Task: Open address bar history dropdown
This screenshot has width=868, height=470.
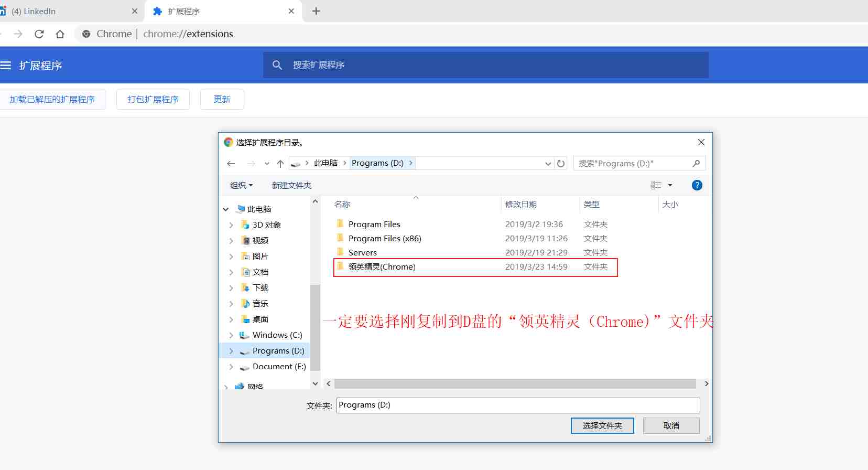Action: point(548,164)
